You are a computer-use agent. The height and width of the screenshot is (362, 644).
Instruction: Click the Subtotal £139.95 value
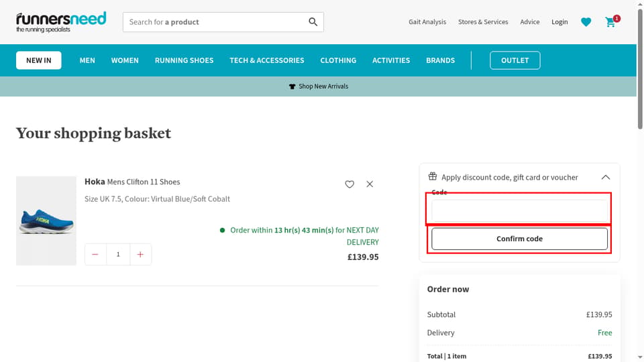pos(599,315)
